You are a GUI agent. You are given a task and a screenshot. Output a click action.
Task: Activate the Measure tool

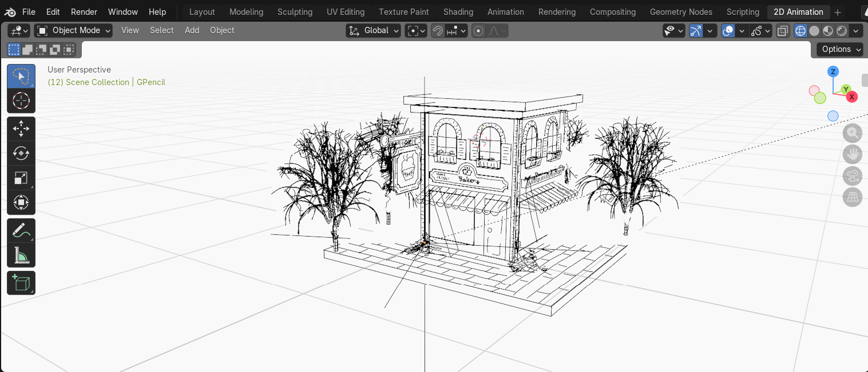pos(21,255)
